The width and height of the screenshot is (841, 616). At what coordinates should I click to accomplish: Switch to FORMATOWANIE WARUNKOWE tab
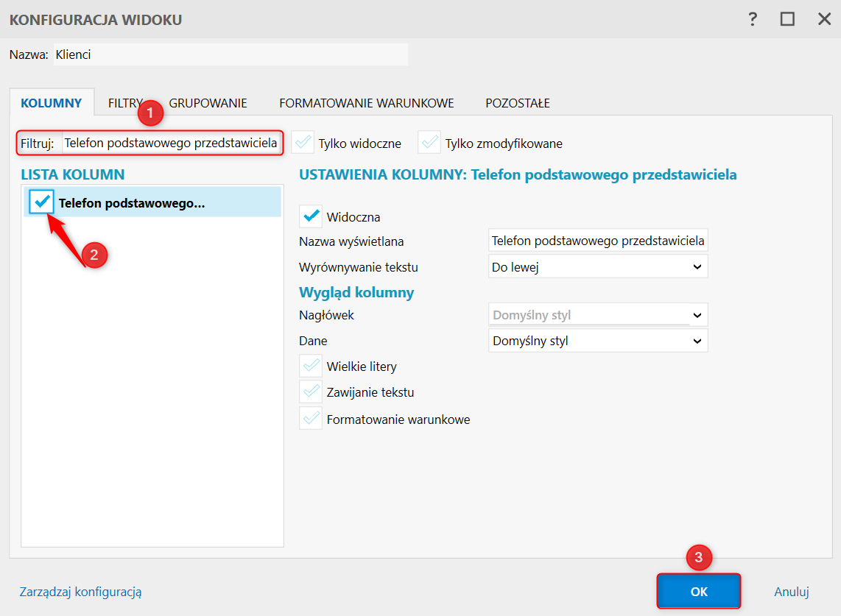point(366,103)
